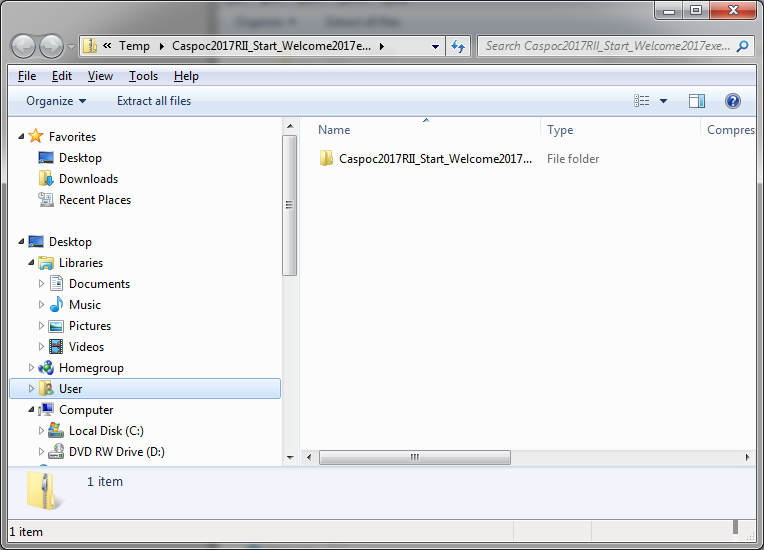Viewport: 764px width, 550px height.
Task: Select Favorites in navigation pane
Action: 72,136
